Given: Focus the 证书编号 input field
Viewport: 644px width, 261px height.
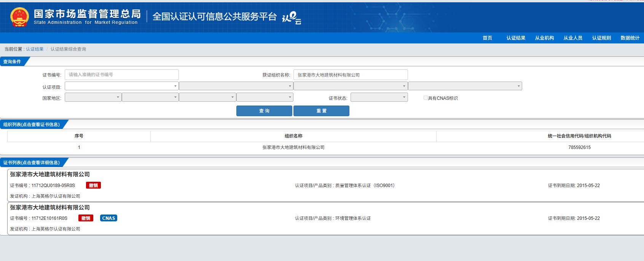Looking at the screenshot, I should (122, 75).
